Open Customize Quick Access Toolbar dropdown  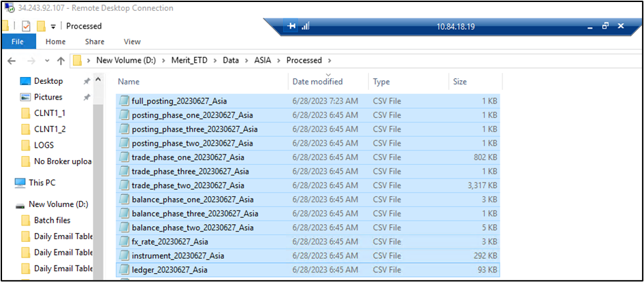(53, 27)
